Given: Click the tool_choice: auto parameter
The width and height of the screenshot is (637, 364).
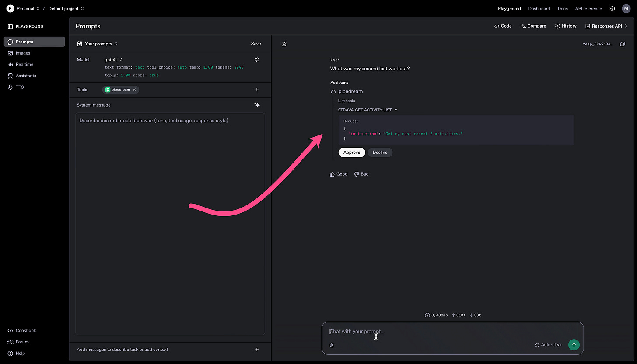Looking at the screenshot, I should pos(167,68).
